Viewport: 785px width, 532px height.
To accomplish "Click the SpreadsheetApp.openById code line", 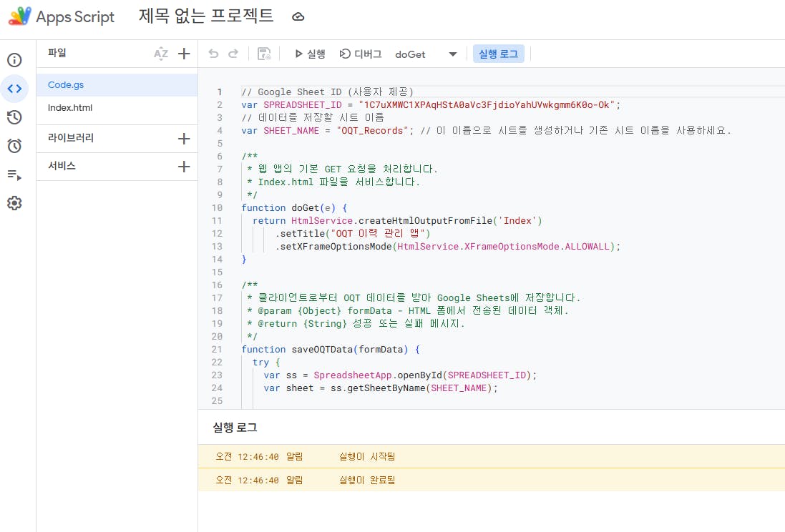I will coord(400,375).
